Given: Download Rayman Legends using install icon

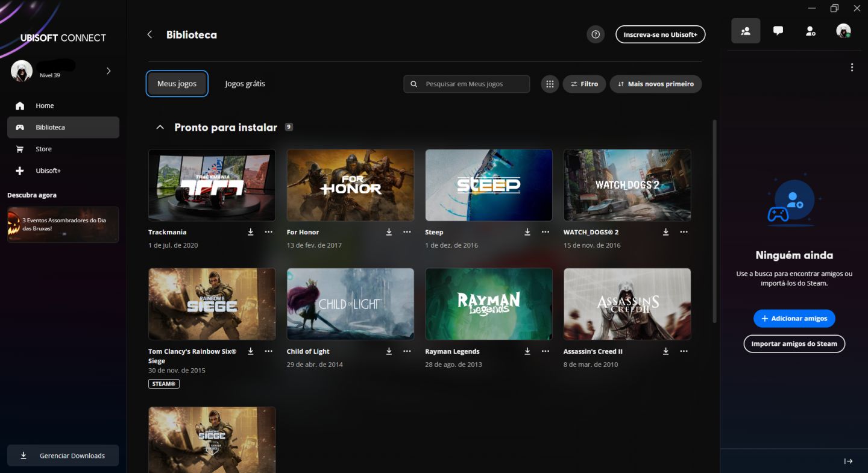Looking at the screenshot, I should pyautogui.click(x=527, y=351).
